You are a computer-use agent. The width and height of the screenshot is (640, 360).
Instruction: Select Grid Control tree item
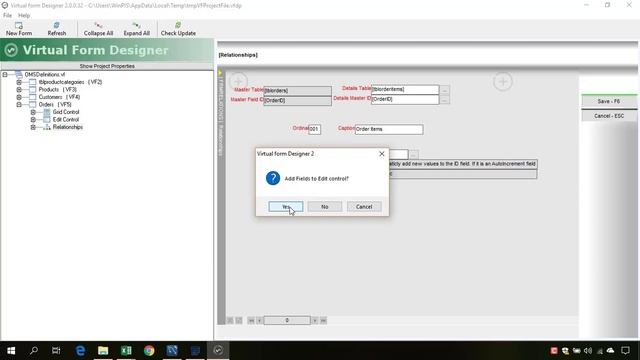click(x=66, y=112)
